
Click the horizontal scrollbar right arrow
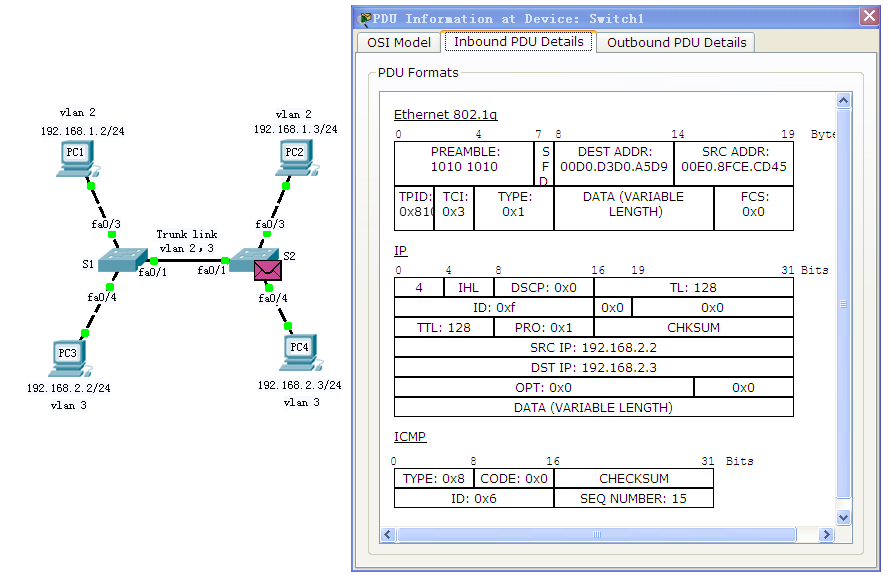826,534
